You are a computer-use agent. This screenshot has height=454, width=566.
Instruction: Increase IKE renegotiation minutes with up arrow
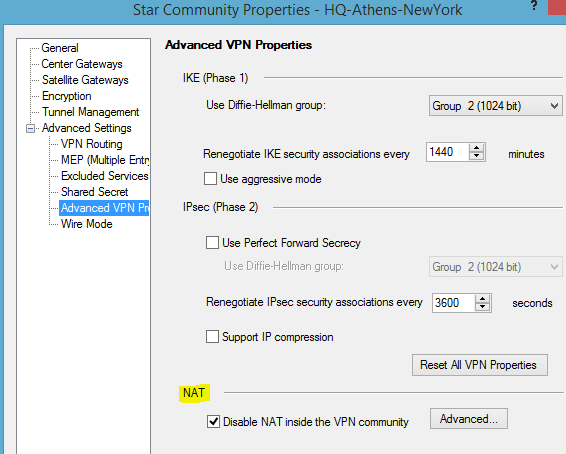click(476, 148)
